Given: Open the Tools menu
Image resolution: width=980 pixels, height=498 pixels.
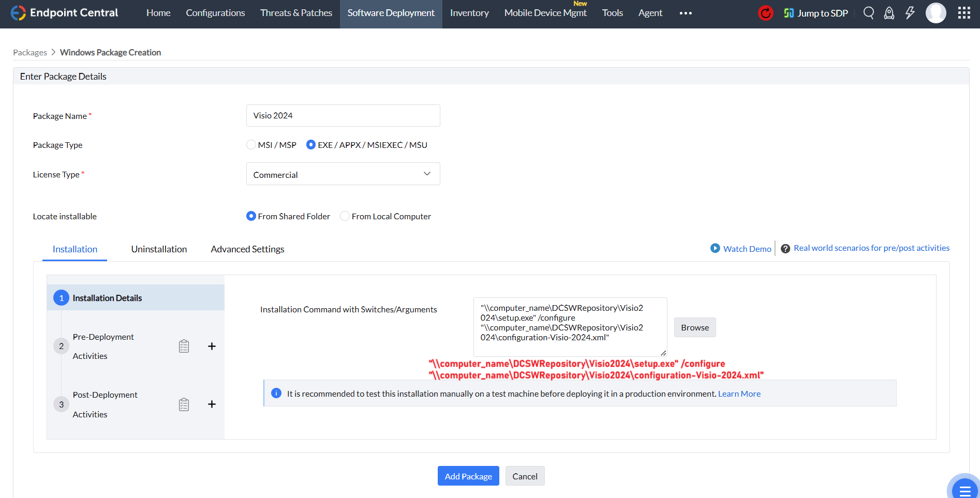Looking at the screenshot, I should point(613,13).
